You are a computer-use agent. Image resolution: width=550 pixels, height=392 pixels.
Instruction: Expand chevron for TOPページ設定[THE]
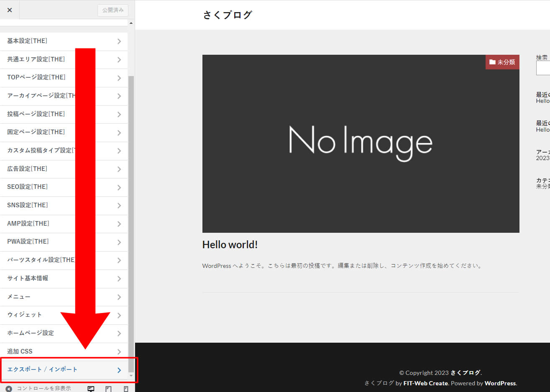point(119,78)
